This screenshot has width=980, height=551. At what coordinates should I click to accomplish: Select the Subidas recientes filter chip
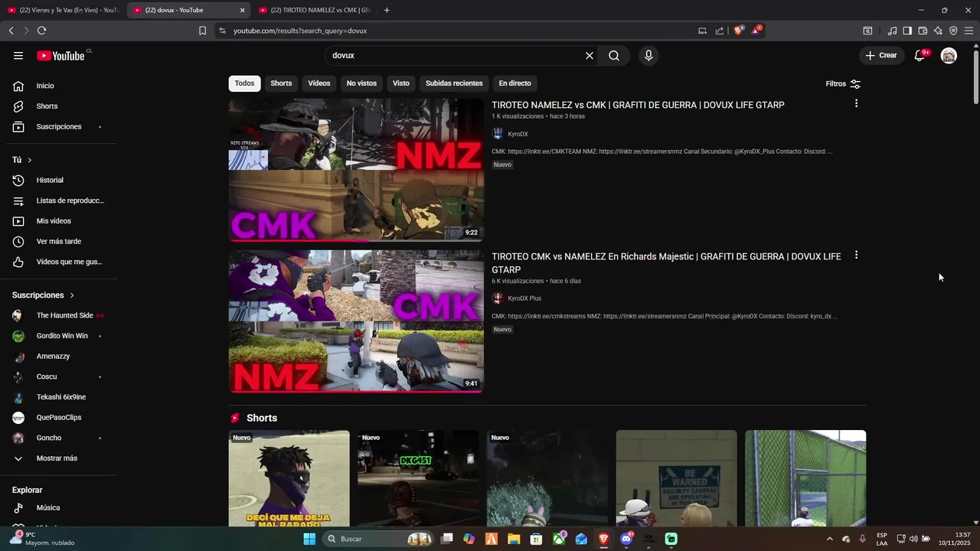pos(454,83)
